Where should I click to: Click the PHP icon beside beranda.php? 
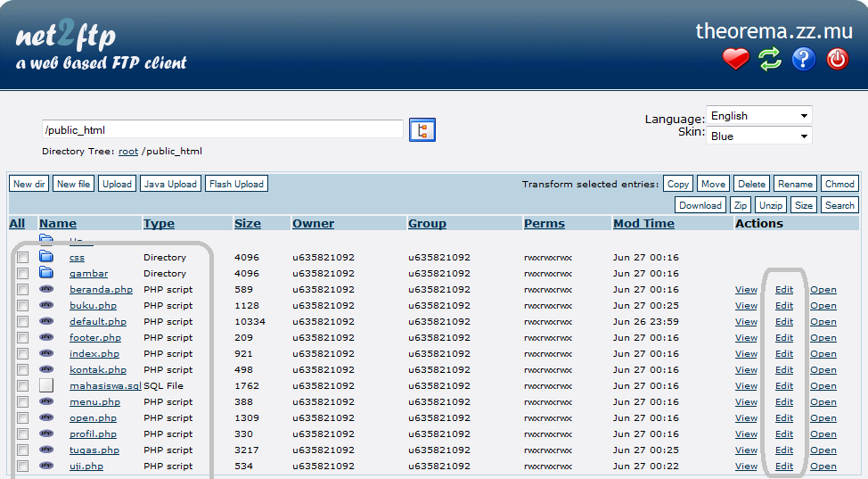[x=46, y=289]
